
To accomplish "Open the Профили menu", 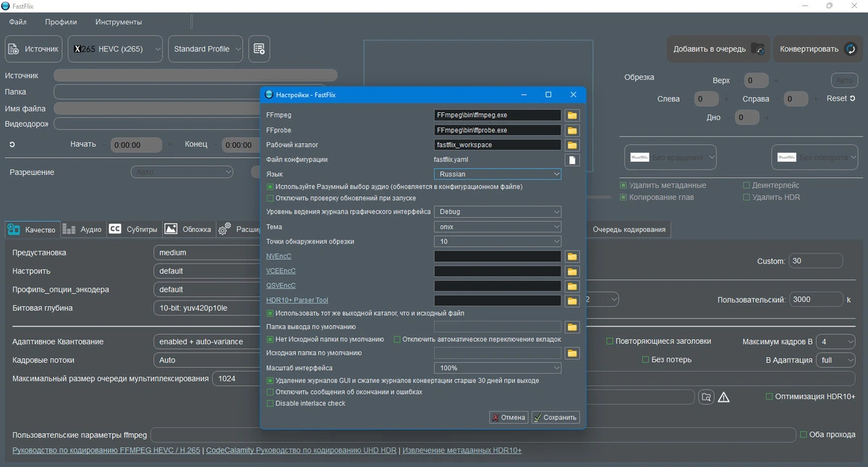I will coord(61,22).
